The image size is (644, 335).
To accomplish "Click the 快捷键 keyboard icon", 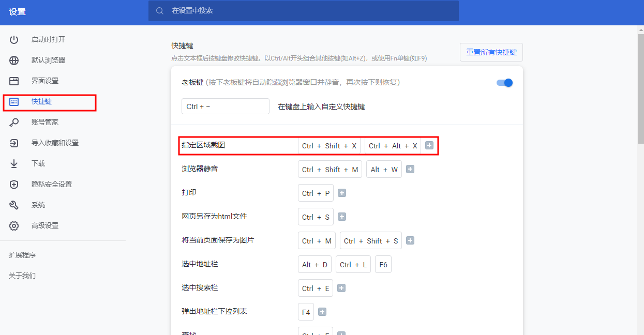I will click(13, 102).
